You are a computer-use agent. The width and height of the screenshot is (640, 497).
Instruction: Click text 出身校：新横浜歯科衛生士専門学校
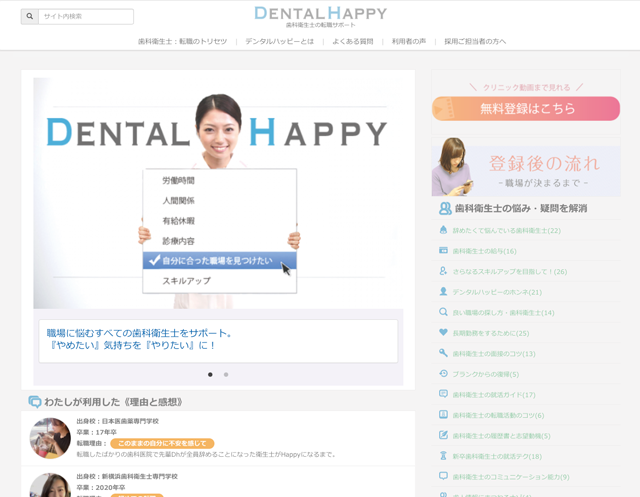pos(127,476)
